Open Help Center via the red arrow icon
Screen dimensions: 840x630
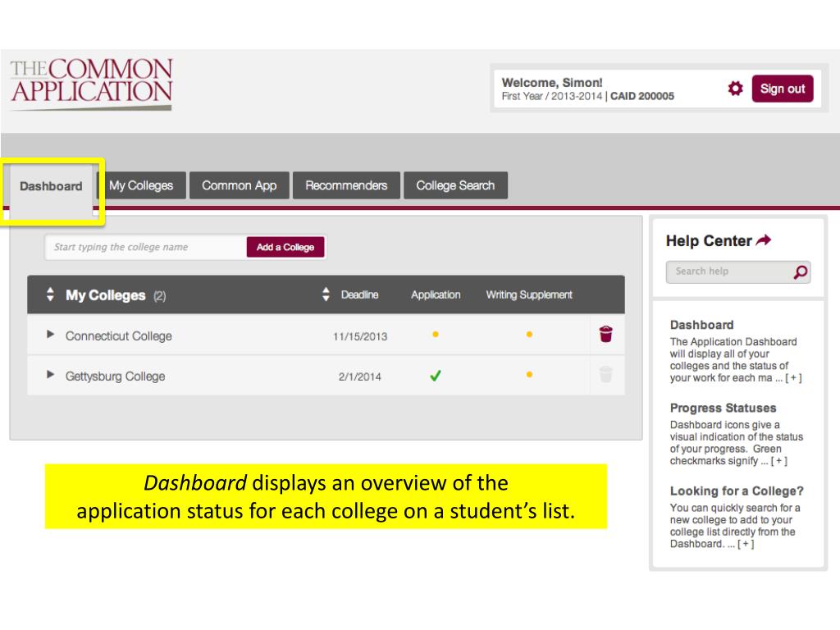coord(764,240)
